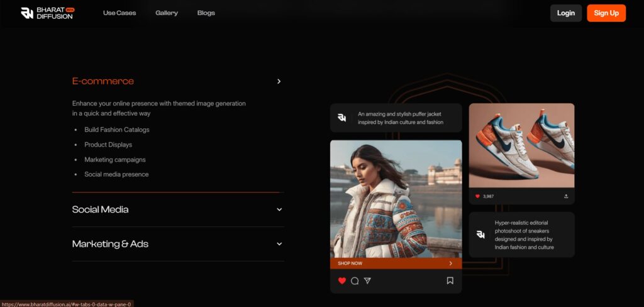
Task: Click the heart icon next to 3,987
Action: click(477, 196)
